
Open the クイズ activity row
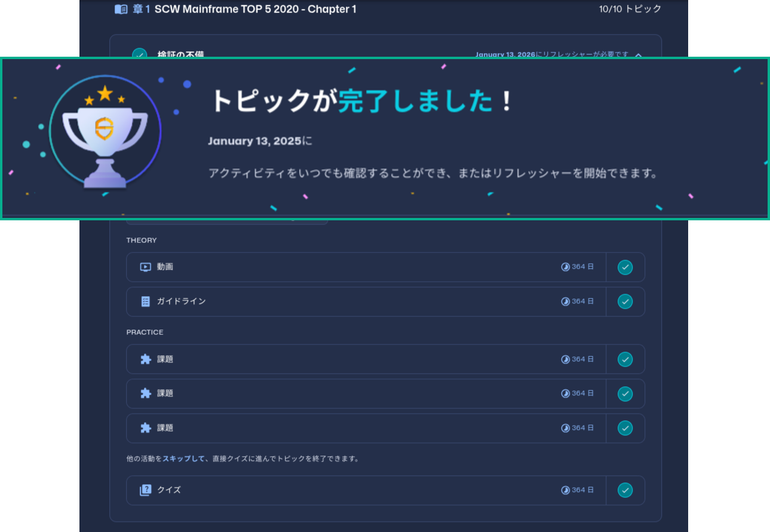358,490
